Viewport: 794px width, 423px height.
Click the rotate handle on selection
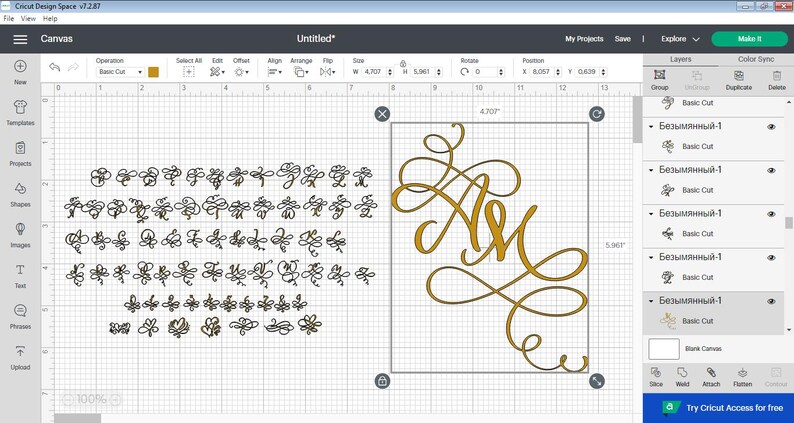tap(597, 114)
